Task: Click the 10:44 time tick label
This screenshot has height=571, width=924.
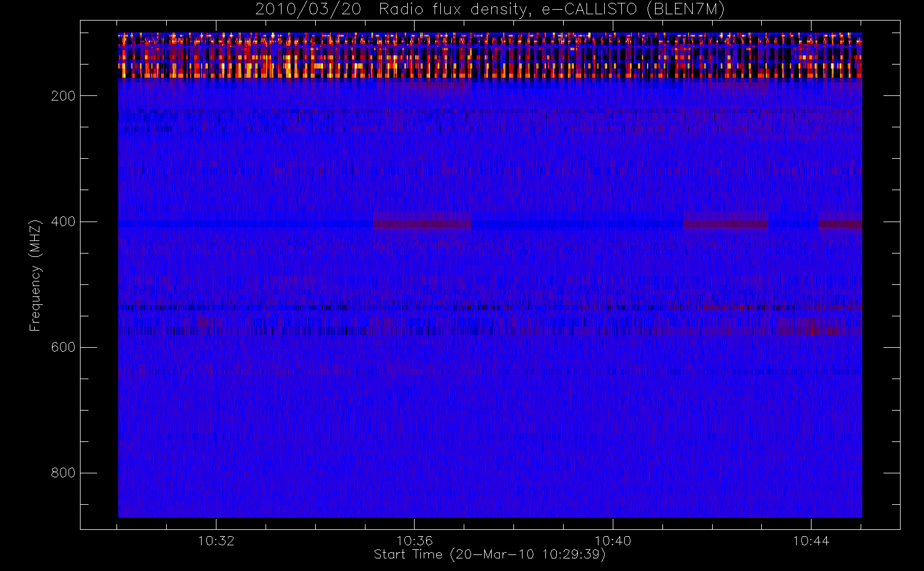Action: click(811, 541)
